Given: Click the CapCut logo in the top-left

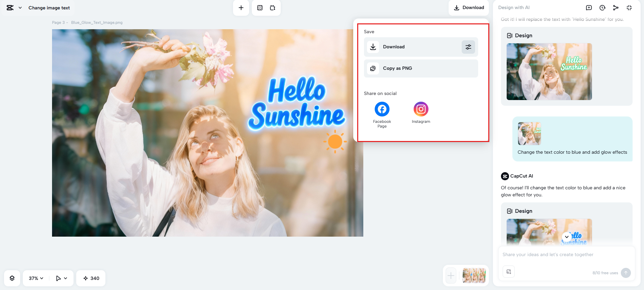Looking at the screenshot, I should point(10,8).
